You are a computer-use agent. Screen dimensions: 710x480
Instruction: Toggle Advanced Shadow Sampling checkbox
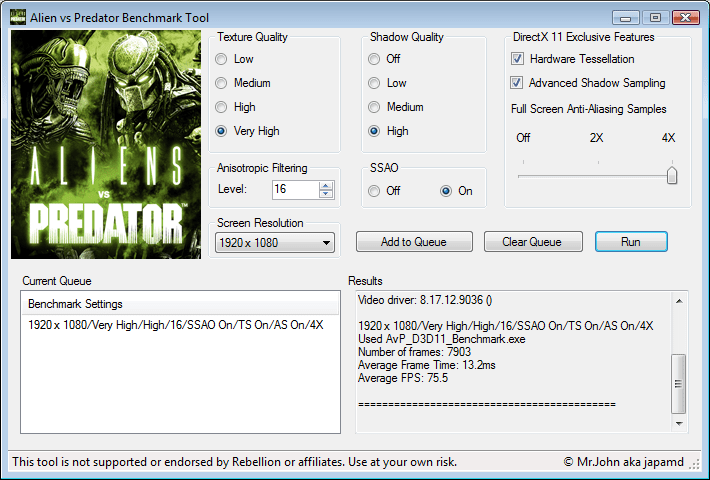tap(516, 83)
